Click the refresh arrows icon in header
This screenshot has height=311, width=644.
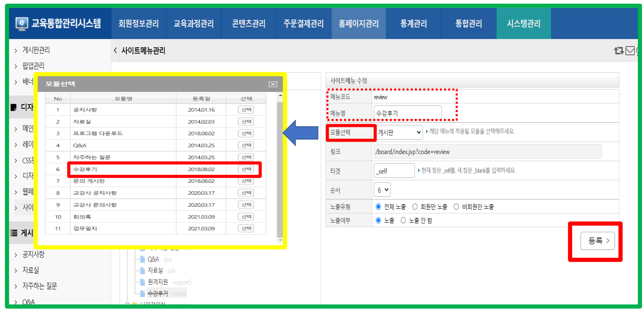point(619,51)
